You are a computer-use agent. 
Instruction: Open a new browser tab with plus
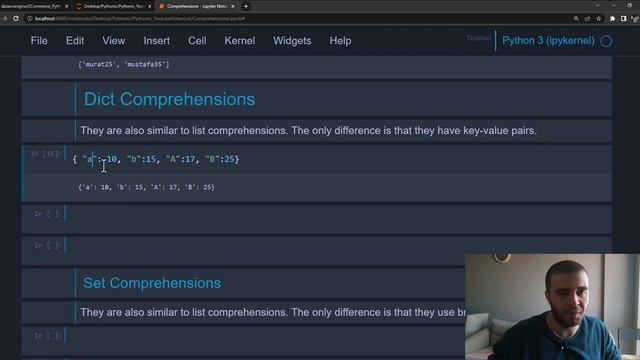(246, 6)
